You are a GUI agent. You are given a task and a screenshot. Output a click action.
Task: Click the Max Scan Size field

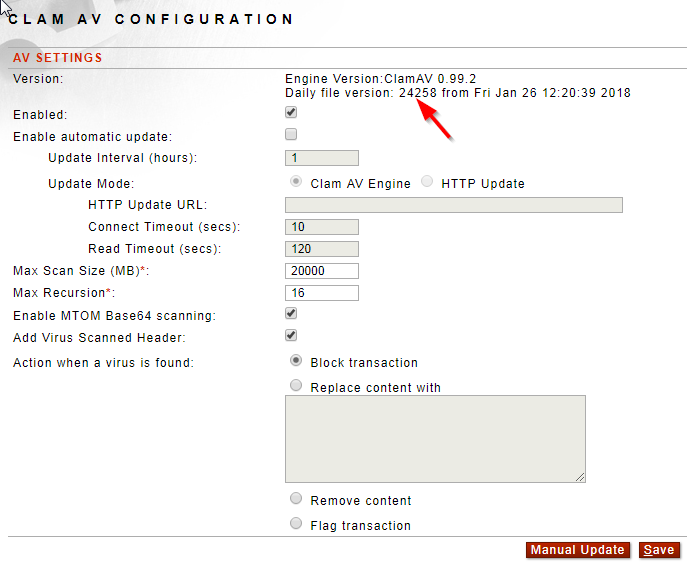[322, 271]
